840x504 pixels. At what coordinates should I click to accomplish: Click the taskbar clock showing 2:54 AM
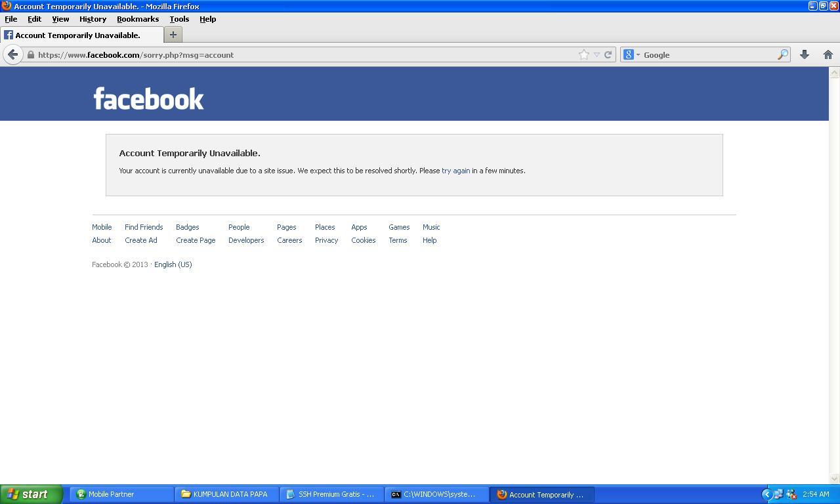[x=816, y=494]
